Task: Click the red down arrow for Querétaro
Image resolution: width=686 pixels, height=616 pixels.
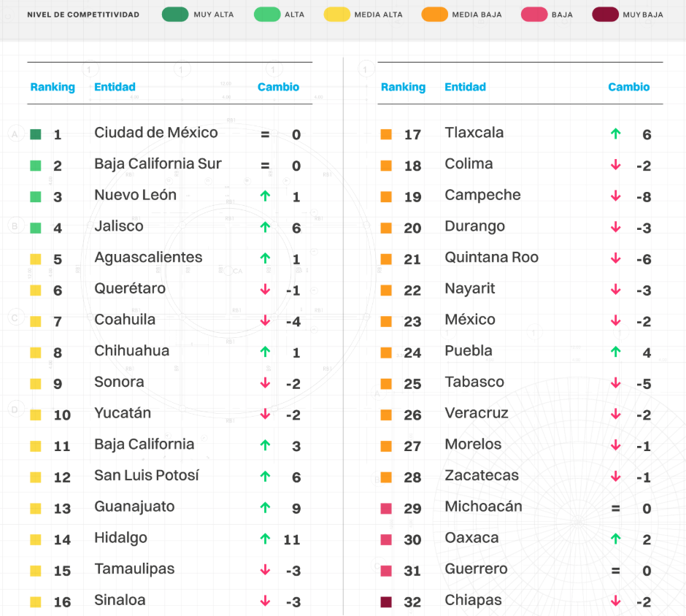Action: point(265,290)
